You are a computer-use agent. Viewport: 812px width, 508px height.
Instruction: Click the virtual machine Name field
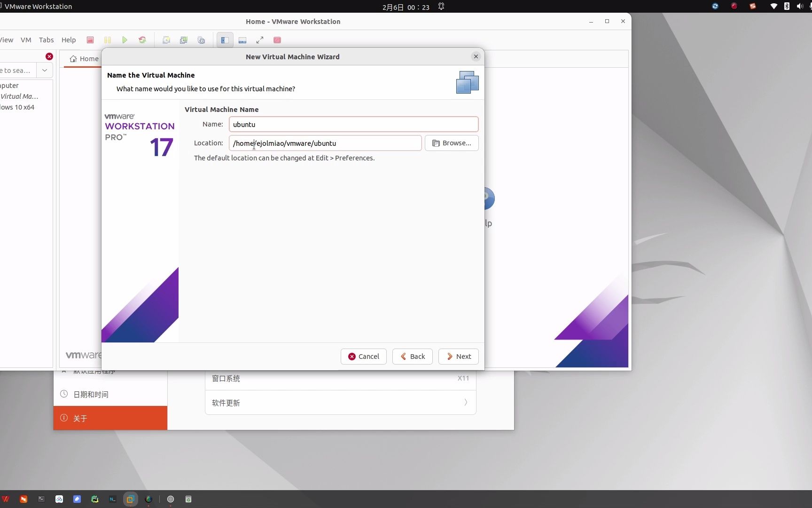[x=353, y=124]
